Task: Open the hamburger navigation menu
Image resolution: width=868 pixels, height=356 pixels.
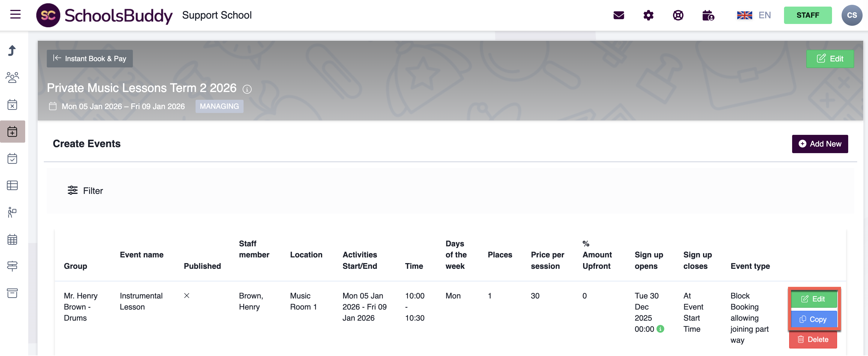Action: [x=16, y=14]
